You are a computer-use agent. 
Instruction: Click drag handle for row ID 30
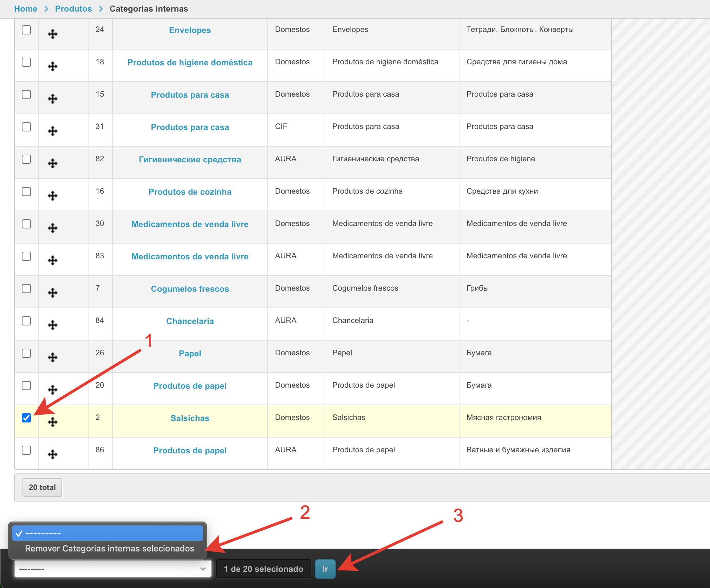[x=53, y=228]
